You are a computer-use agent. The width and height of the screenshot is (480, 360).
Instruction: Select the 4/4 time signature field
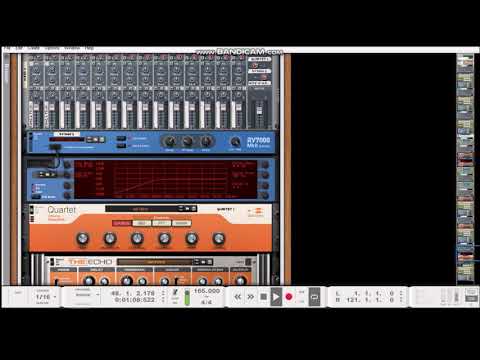pyautogui.click(x=207, y=302)
